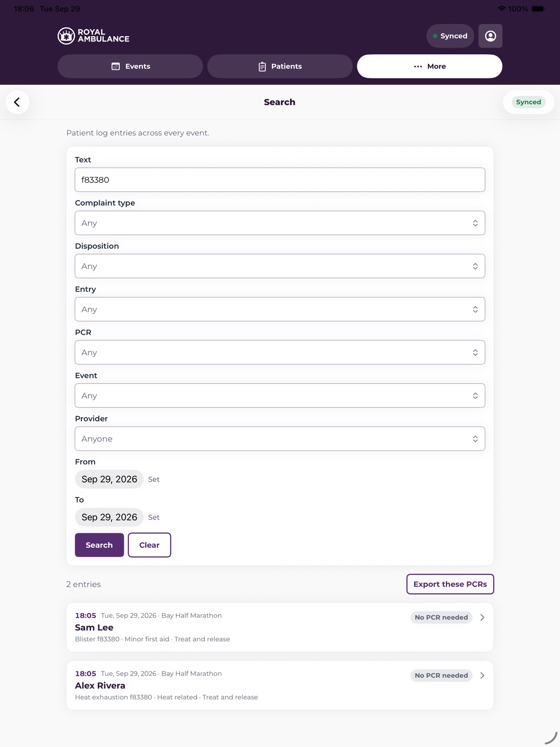The height and width of the screenshot is (747, 560).
Task: Tap the battery status icon
Action: coord(538,9)
